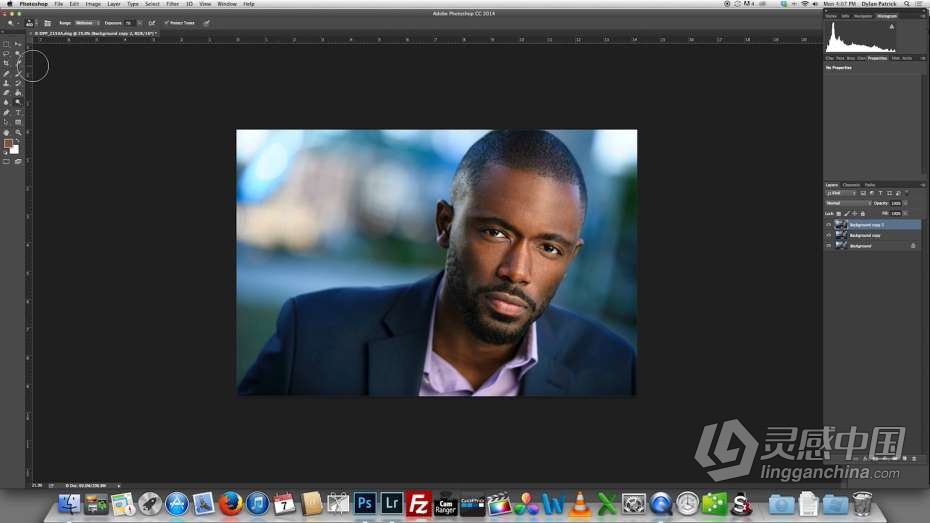This screenshot has width=930, height=523.
Task: Select the Path Selection tool
Action: tap(6, 122)
